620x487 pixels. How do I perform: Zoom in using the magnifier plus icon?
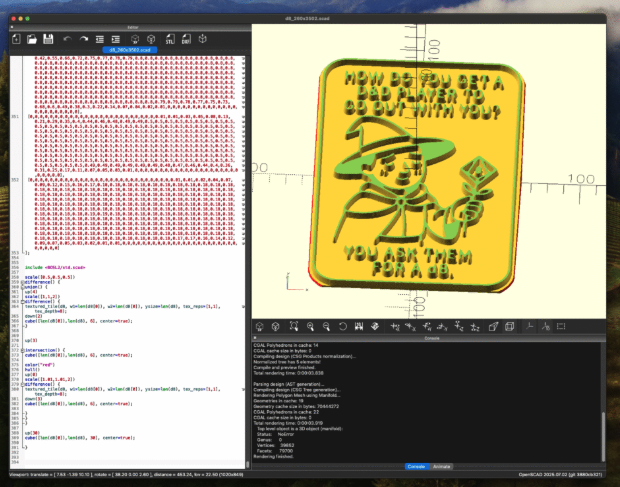[x=310, y=326]
